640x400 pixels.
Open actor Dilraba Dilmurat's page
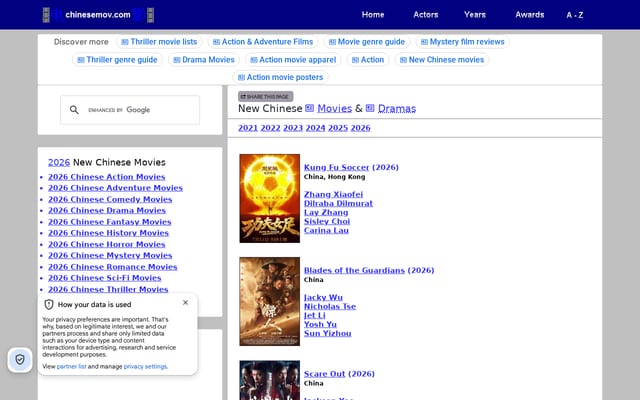338,204
